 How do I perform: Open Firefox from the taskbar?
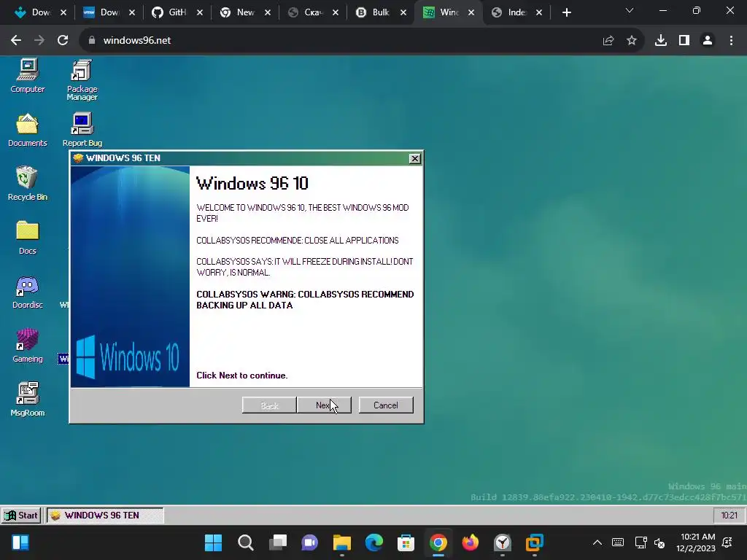coord(471,542)
